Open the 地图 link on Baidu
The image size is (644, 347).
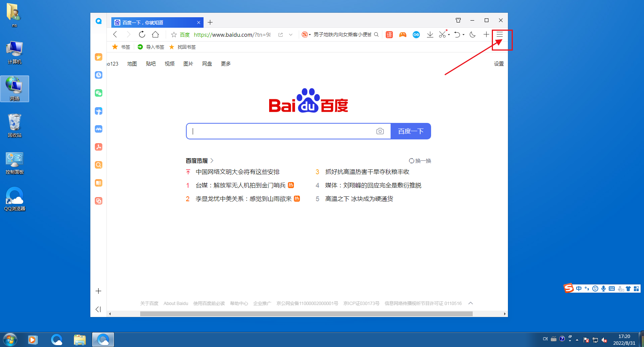tap(132, 64)
